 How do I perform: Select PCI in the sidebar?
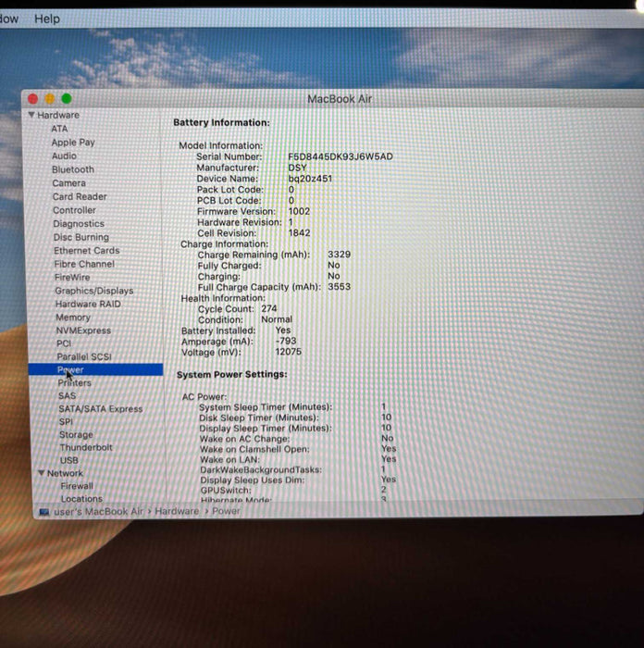click(x=64, y=343)
